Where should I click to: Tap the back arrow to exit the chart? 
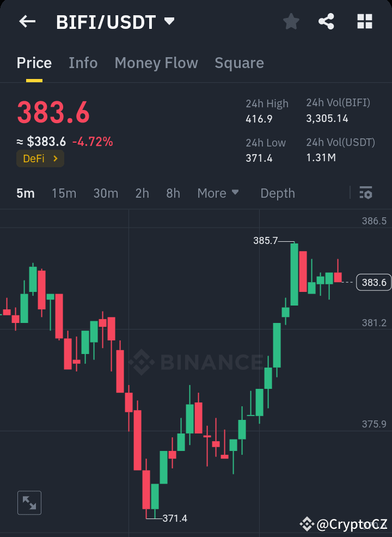click(27, 21)
